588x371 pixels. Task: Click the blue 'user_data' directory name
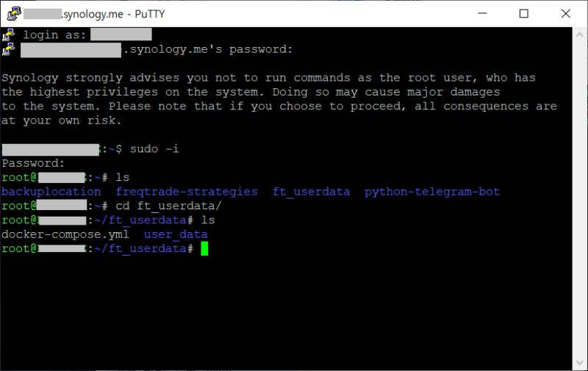click(x=176, y=234)
